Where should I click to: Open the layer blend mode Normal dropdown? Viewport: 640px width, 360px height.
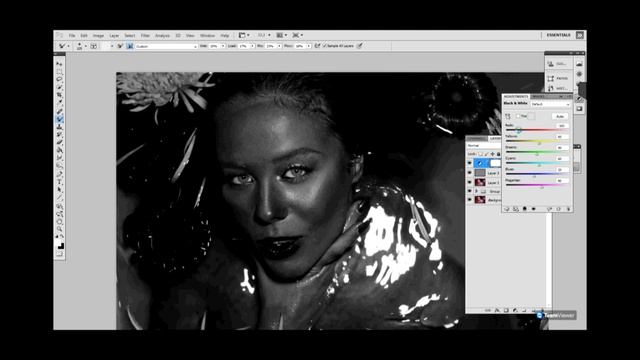[484, 145]
